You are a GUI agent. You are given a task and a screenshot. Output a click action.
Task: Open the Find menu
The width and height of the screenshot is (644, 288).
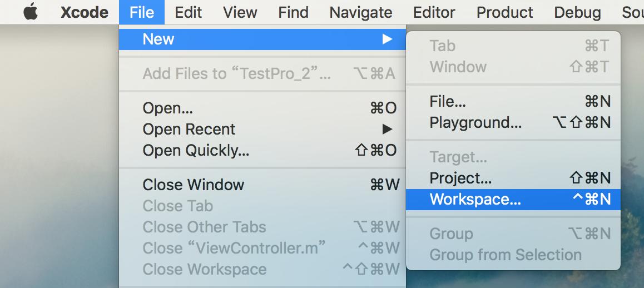[x=293, y=12]
